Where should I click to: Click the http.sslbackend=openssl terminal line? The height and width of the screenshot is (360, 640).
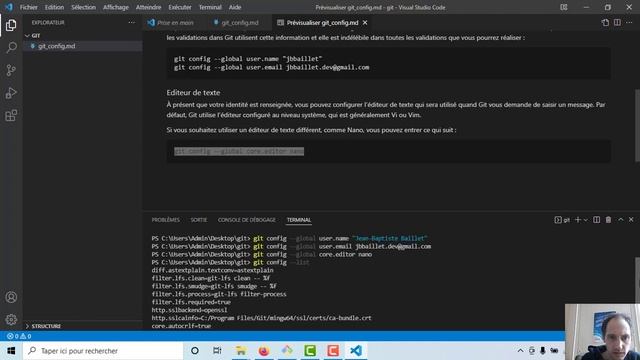pyautogui.click(x=189, y=310)
